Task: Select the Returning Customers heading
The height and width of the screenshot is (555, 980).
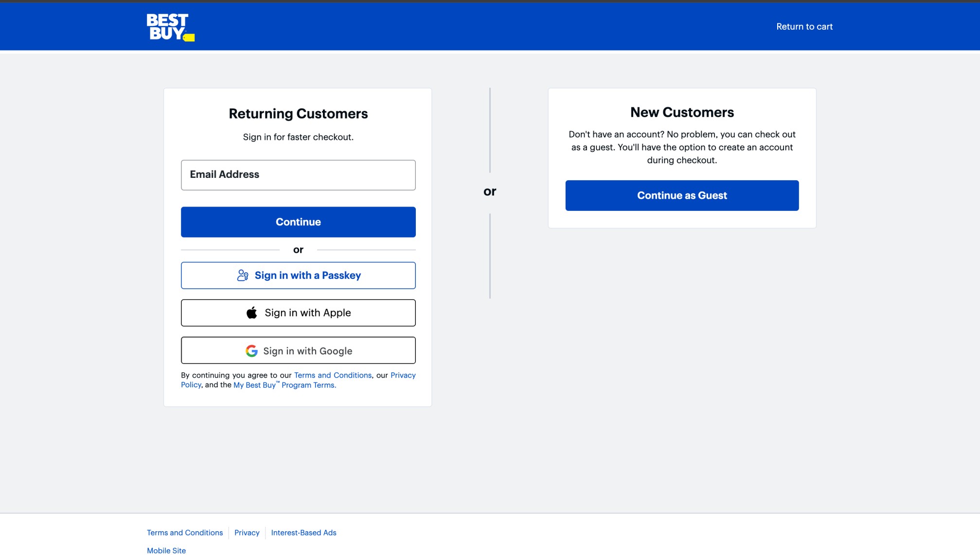Action: [298, 113]
